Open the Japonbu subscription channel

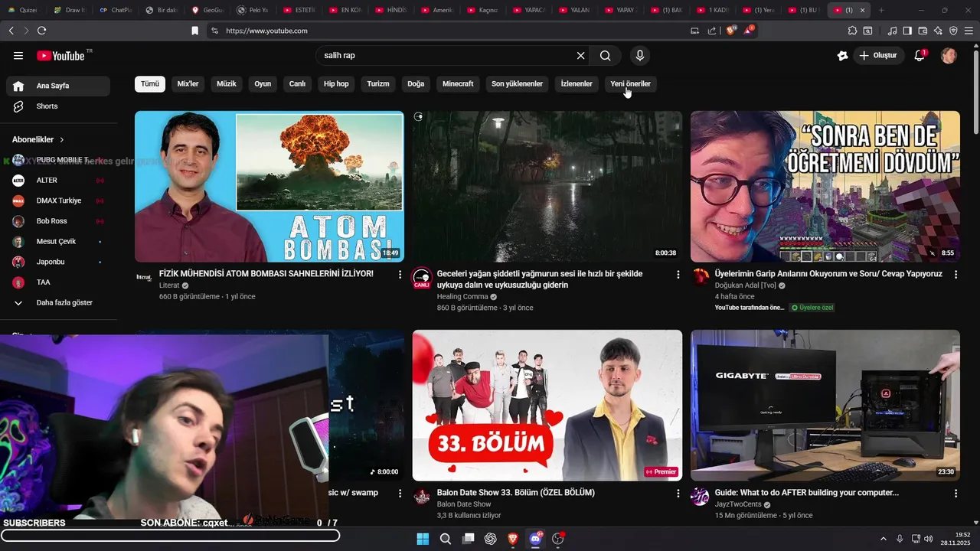[x=58, y=262]
